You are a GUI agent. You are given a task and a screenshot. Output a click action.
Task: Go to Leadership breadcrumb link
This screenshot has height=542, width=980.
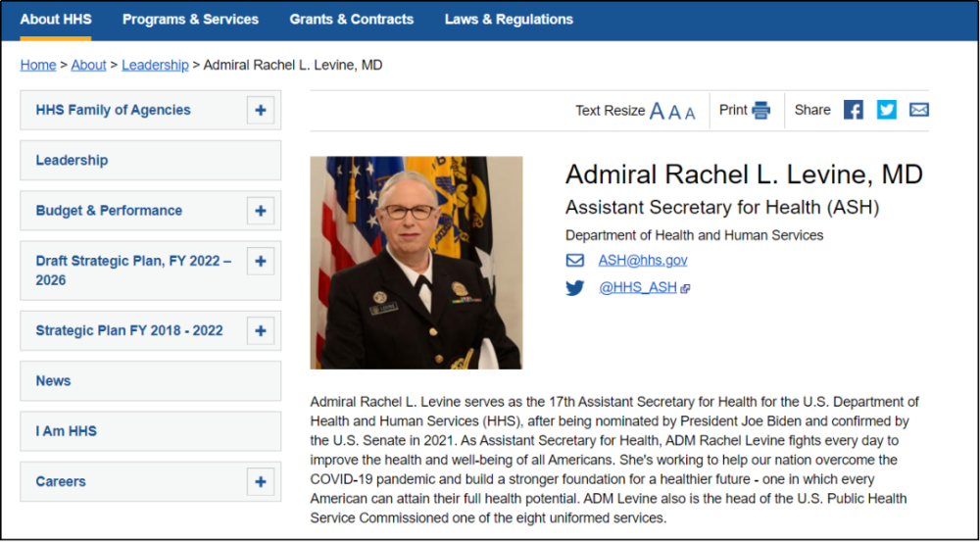155,65
